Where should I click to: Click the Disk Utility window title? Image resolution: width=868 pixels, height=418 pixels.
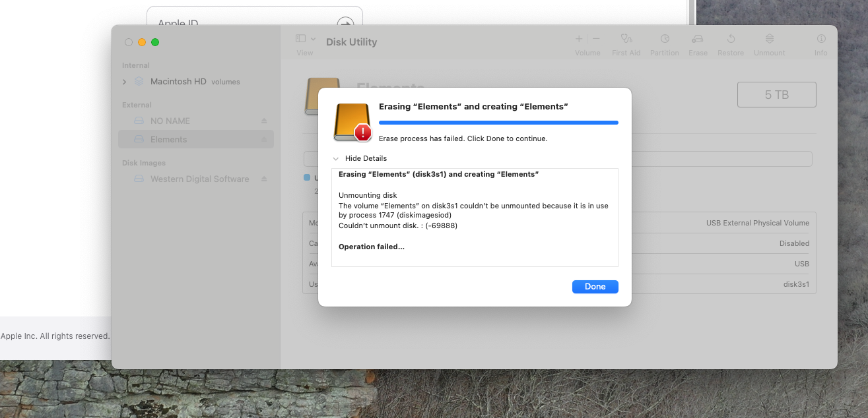351,42
